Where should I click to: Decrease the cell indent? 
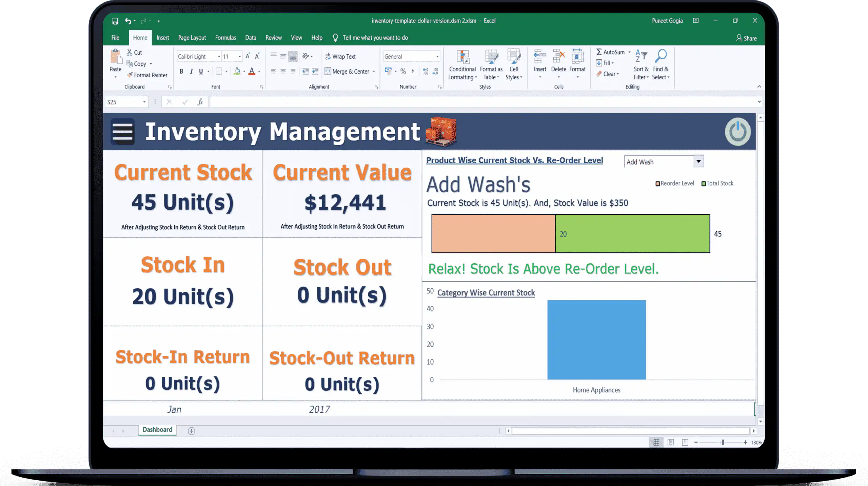[305, 71]
